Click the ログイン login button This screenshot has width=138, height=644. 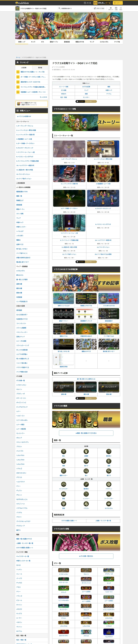coord(117,3)
